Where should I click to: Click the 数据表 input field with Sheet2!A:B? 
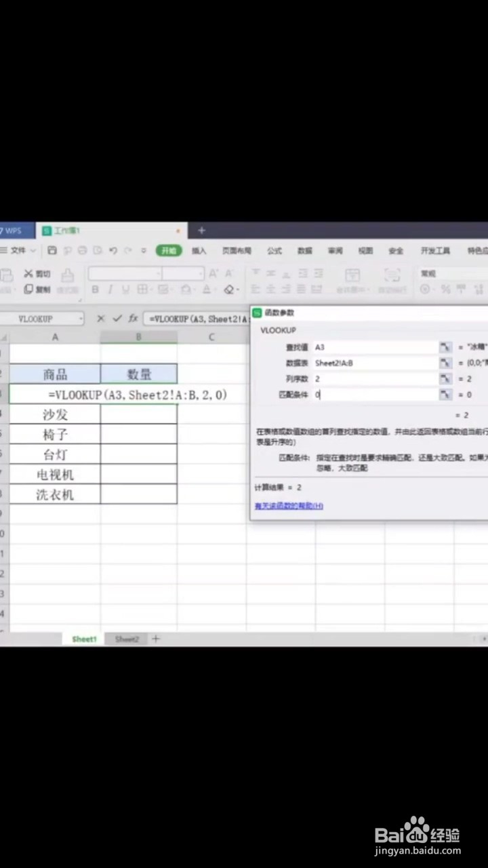pos(375,363)
